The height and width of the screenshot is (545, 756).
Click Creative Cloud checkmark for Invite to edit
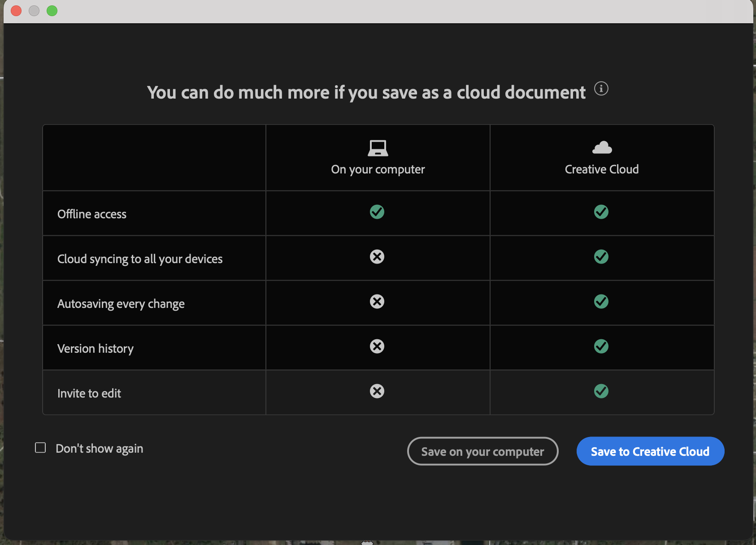click(x=601, y=391)
